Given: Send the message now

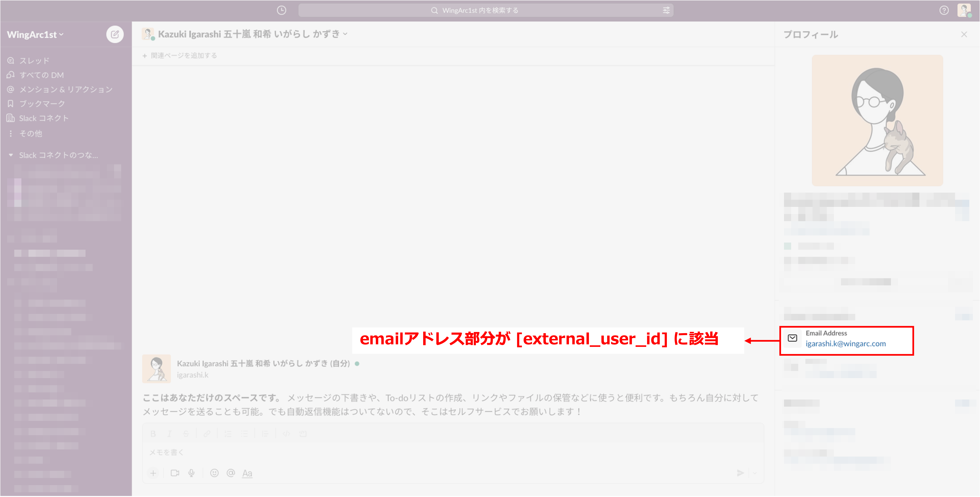Looking at the screenshot, I should tap(740, 473).
